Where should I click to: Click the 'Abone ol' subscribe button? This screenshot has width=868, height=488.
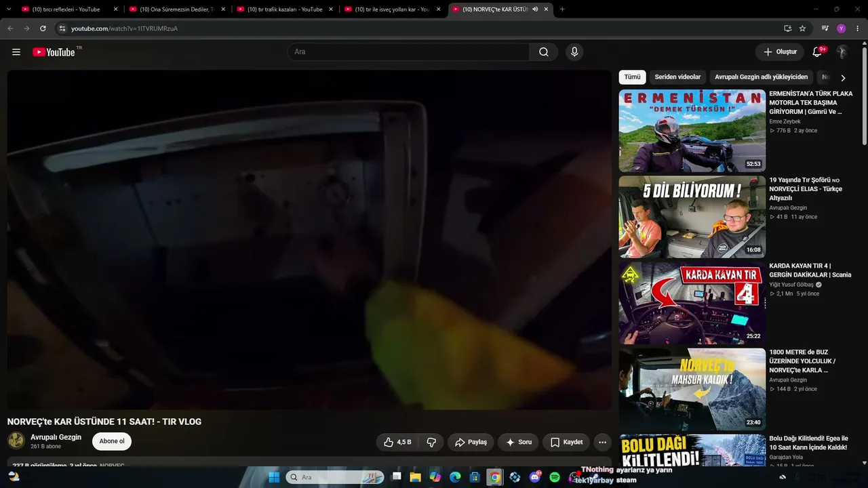tap(112, 441)
